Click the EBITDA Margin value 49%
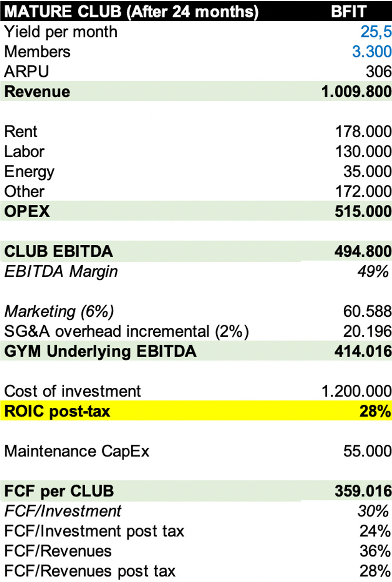 click(x=374, y=272)
